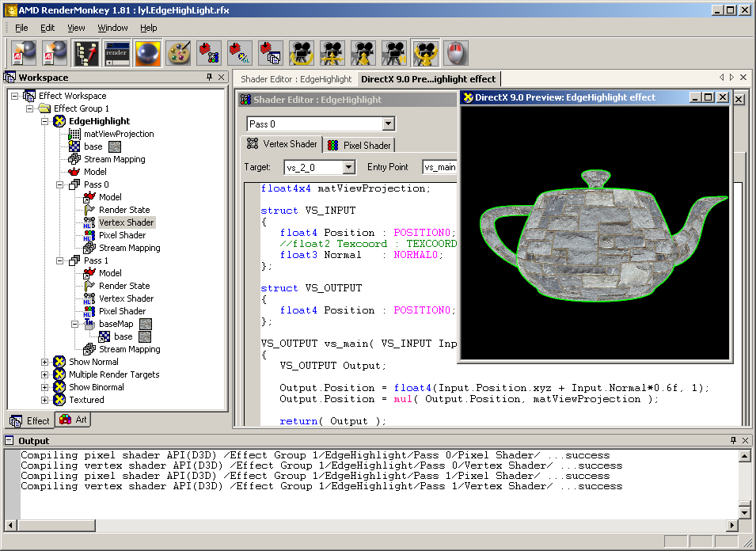Click the Entry Point vs_main field
This screenshot has width=756, height=551.
pos(439,167)
